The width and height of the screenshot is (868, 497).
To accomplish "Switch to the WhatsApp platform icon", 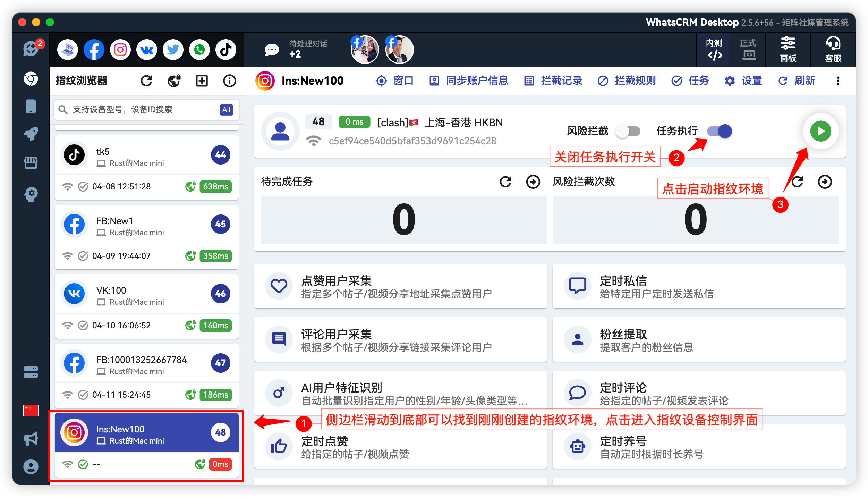I will (x=199, y=49).
